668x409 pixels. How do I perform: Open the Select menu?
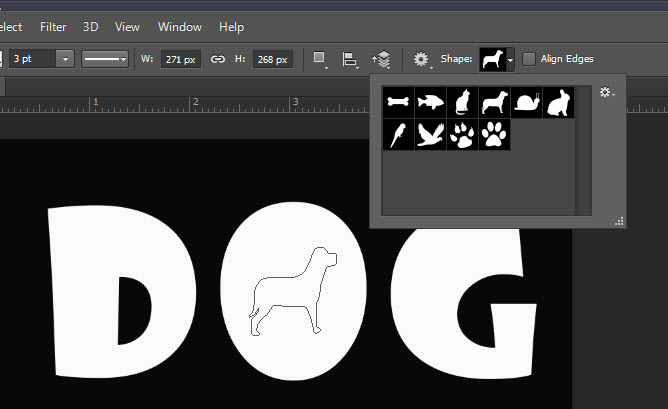pyautogui.click(x=10, y=27)
